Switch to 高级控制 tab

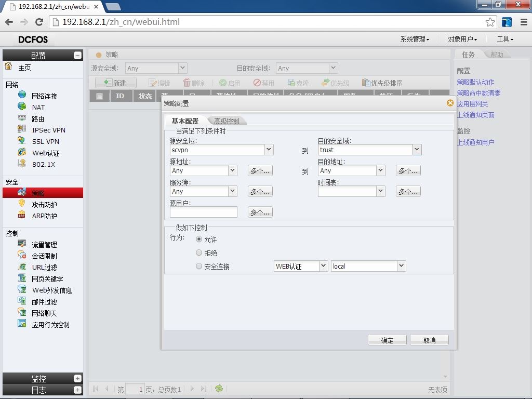(227, 121)
